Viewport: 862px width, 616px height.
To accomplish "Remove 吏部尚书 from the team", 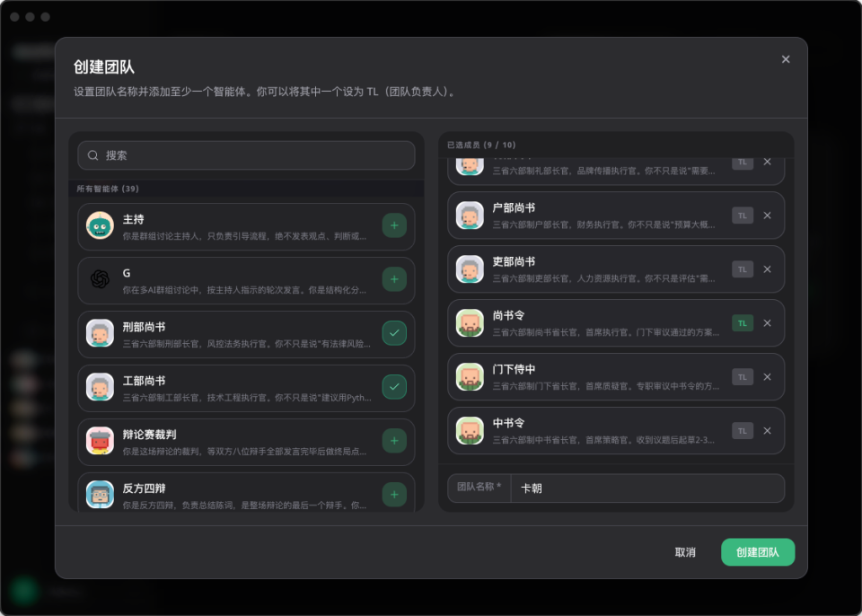I will (x=767, y=269).
